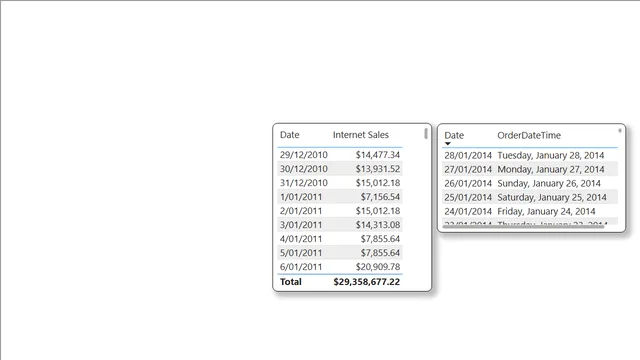640x360 pixels.
Task: Select the 30/12/2010 date cell
Action: click(x=303, y=169)
